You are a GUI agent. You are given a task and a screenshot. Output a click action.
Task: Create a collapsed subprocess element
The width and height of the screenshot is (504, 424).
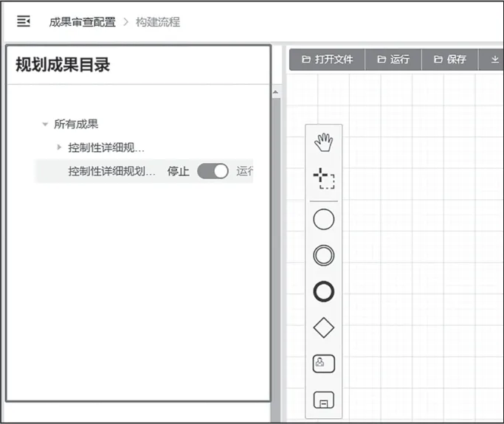pyautogui.click(x=324, y=400)
